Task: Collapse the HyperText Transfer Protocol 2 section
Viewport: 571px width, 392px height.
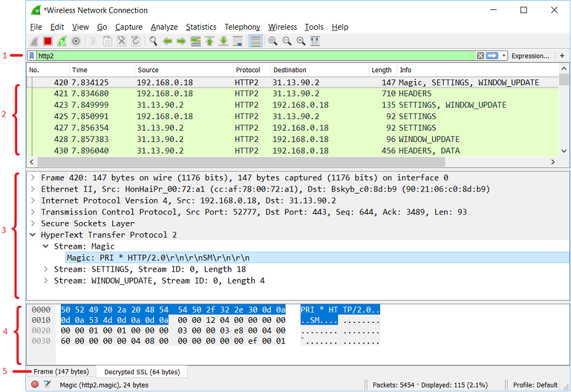Action: (34, 234)
